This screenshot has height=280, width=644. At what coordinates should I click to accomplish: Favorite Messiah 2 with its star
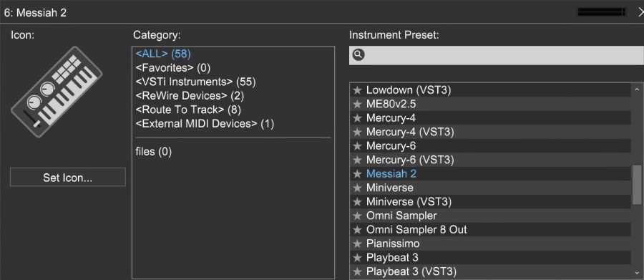(x=357, y=174)
